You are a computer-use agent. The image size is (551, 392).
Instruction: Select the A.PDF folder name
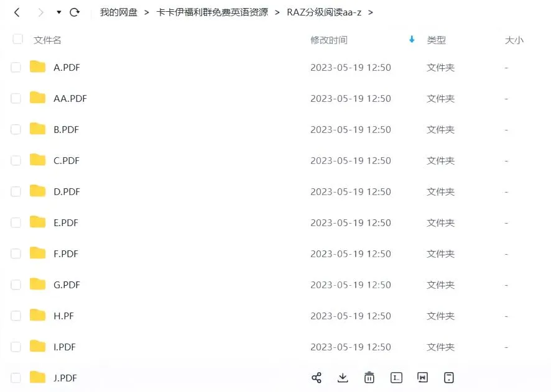click(67, 67)
